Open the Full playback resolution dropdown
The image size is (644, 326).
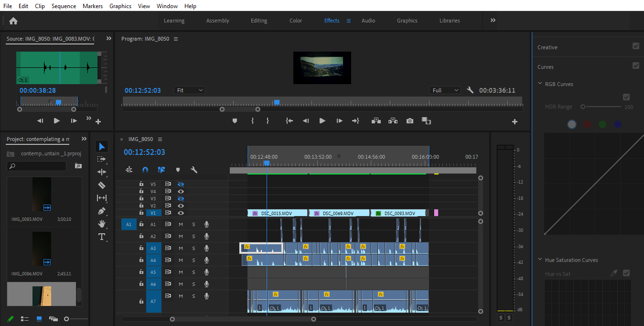445,90
